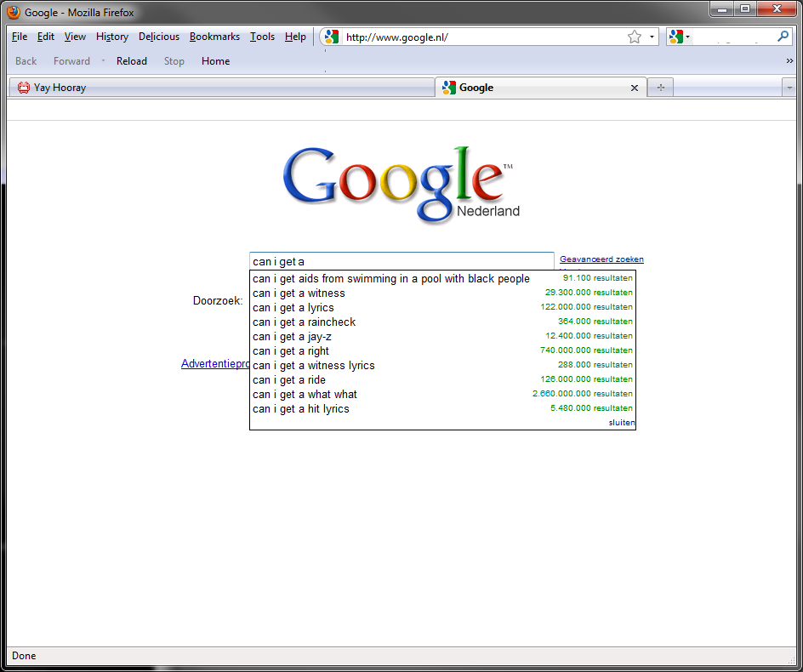Image resolution: width=803 pixels, height=672 pixels.
Task: Click the 'Done' status bar text
Action: [24, 656]
